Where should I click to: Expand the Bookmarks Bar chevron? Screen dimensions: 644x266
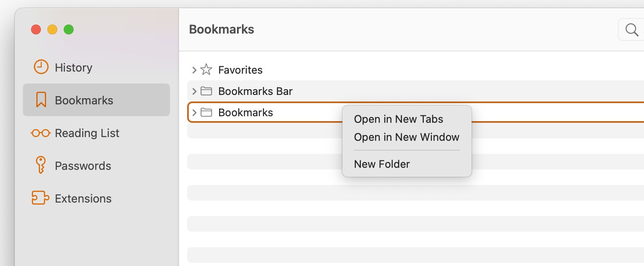(195, 91)
